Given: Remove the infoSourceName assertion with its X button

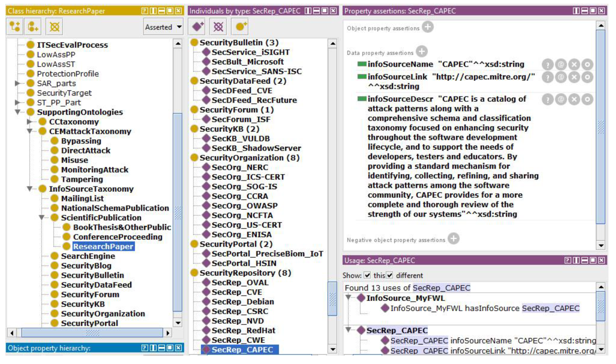Looking at the screenshot, I should [574, 65].
